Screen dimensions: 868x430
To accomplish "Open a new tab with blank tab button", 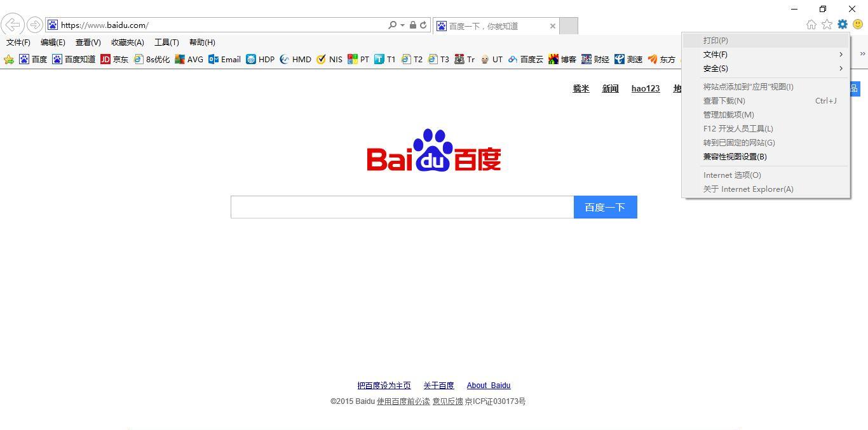I will click(569, 26).
